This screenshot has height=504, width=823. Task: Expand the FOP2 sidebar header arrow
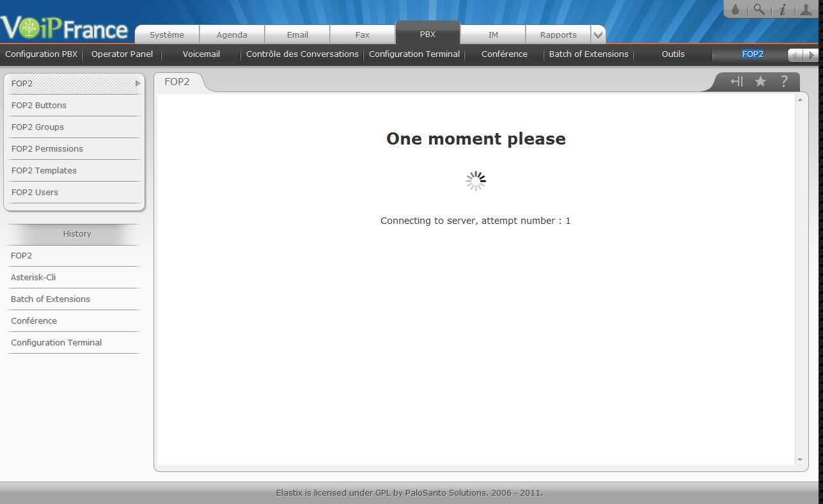tap(137, 83)
